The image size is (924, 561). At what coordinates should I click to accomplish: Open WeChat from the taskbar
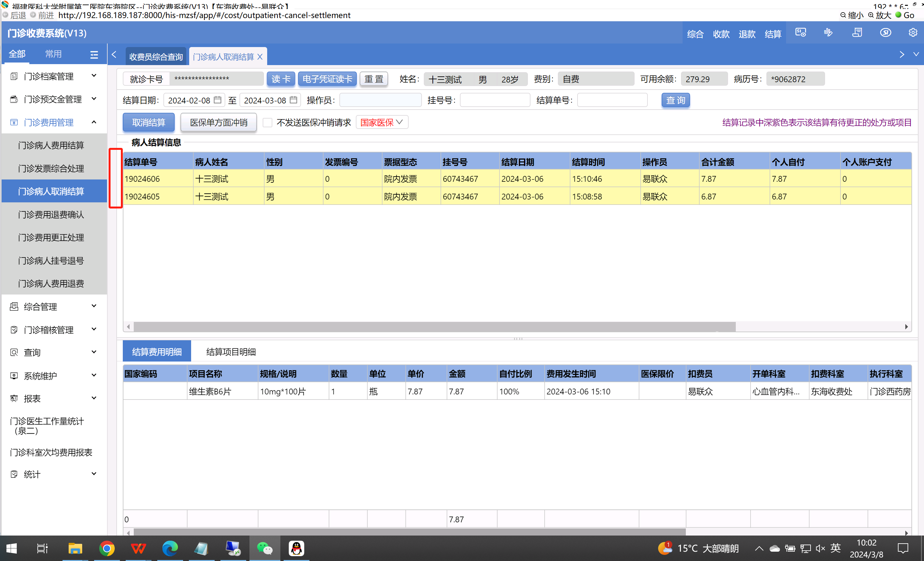coord(264,548)
